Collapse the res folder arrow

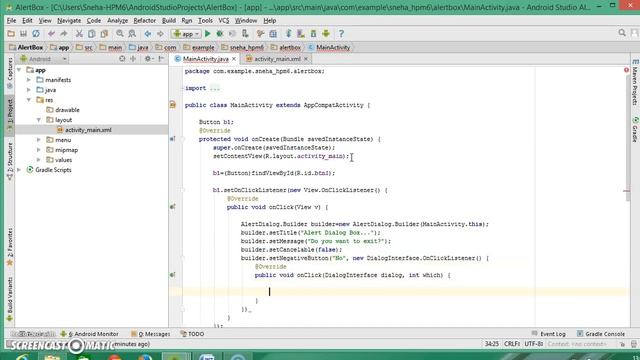click(x=29, y=100)
